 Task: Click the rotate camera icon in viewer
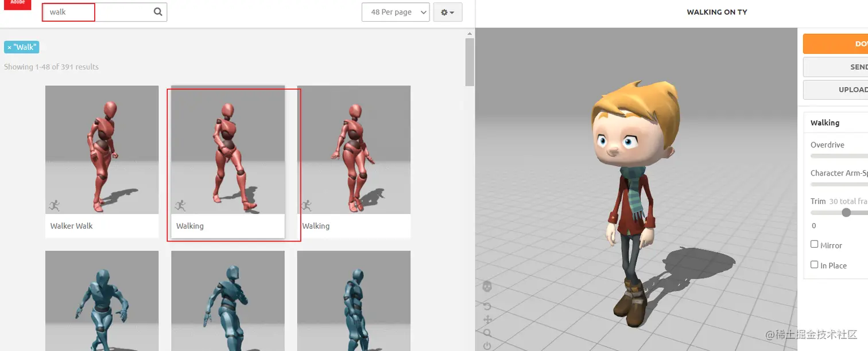pos(487,306)
